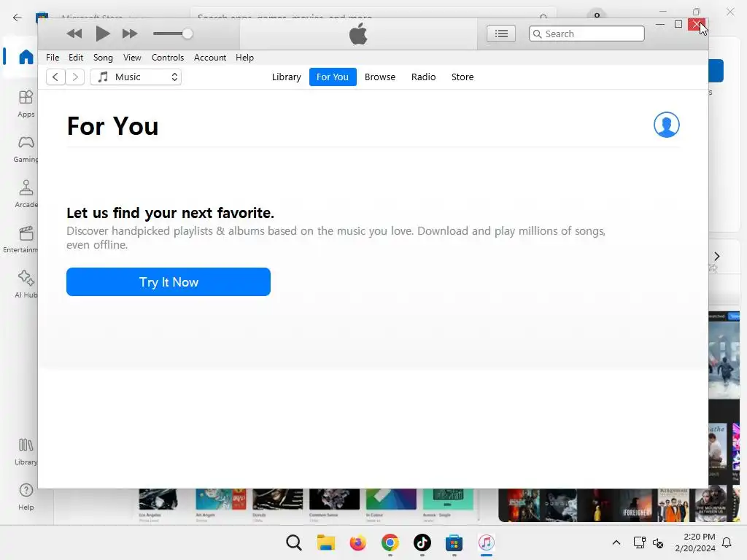Open the Account menu

[x=210, y=58]
